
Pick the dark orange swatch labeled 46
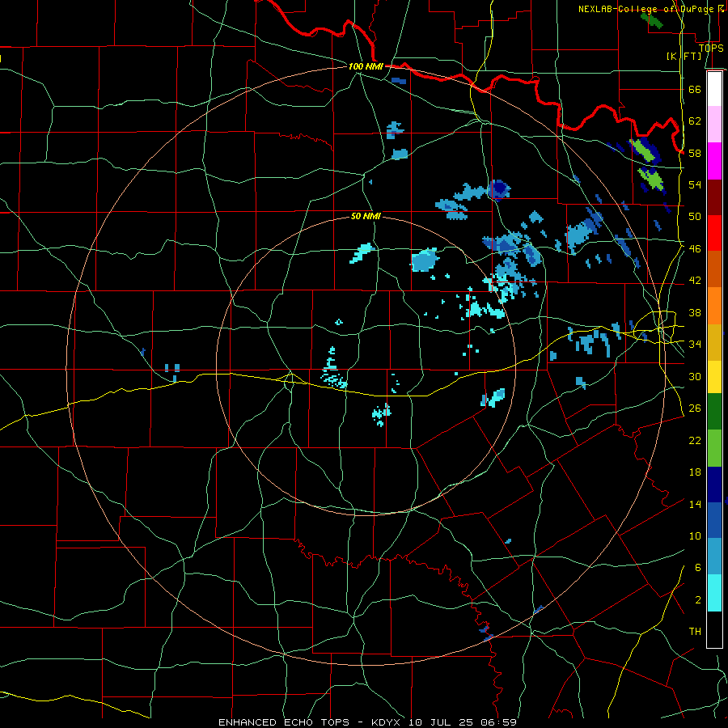(x=714, y=269)
